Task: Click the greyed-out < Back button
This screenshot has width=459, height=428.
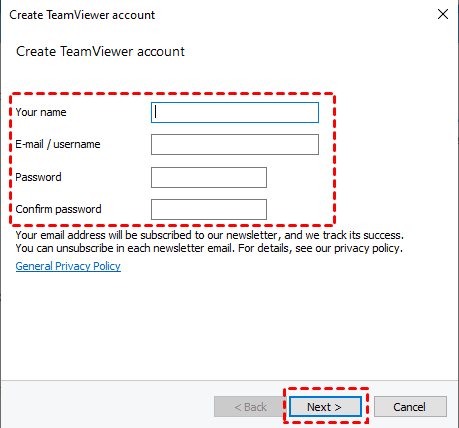Action: [250, 407]
